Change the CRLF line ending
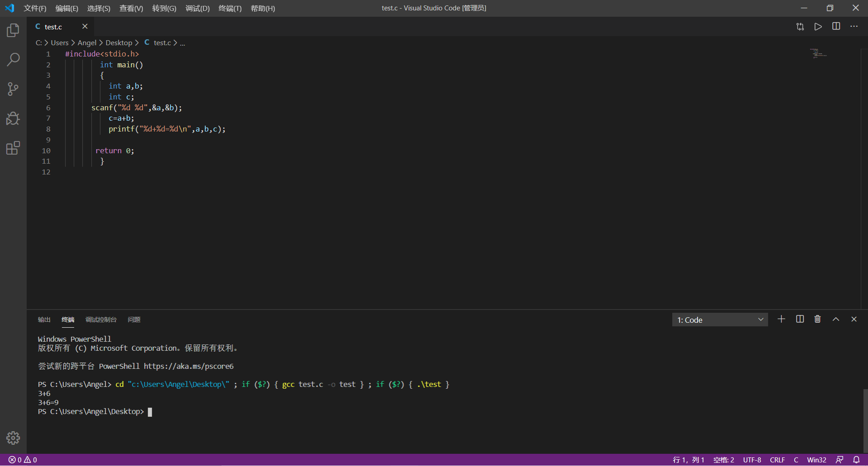 click(777, 460)
